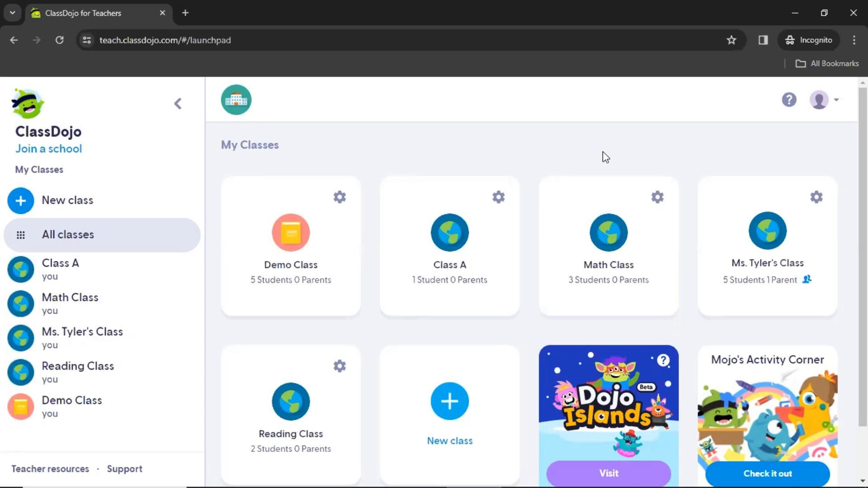Viewport: 868px width, 488px height.
Task: Click the ClassDojo mascot logo
Action: click(28, 103)
